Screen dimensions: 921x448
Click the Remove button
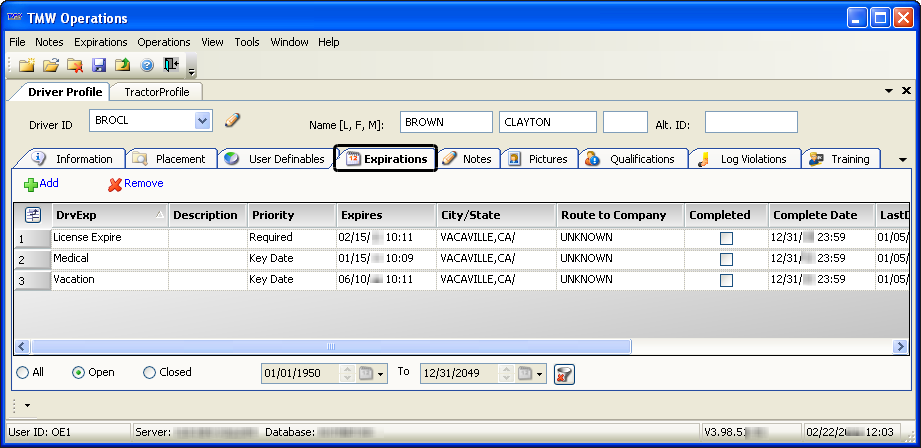[135, 184]
